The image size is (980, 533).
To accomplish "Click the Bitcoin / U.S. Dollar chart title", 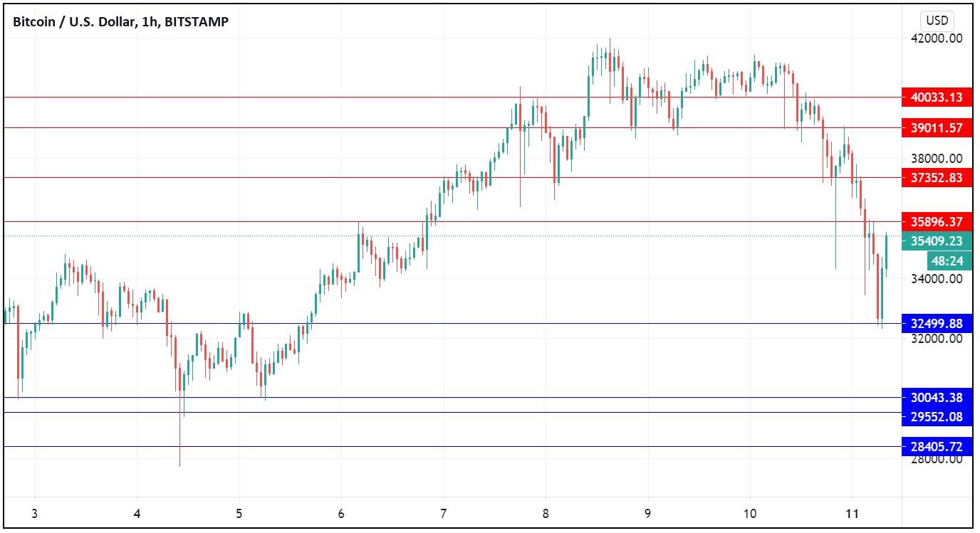I will (120, 22).
